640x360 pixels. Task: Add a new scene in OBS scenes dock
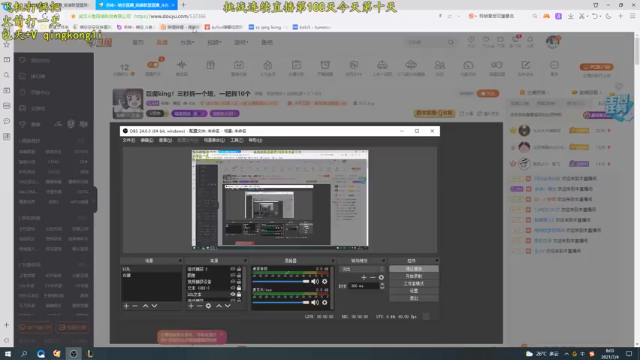126,306
